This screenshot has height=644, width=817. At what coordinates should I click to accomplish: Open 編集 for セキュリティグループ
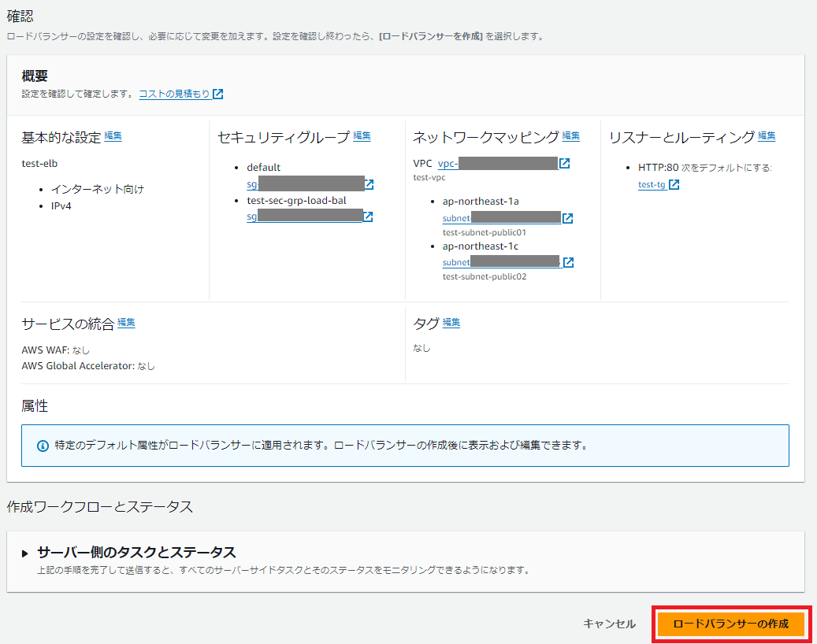pos(362,136)
